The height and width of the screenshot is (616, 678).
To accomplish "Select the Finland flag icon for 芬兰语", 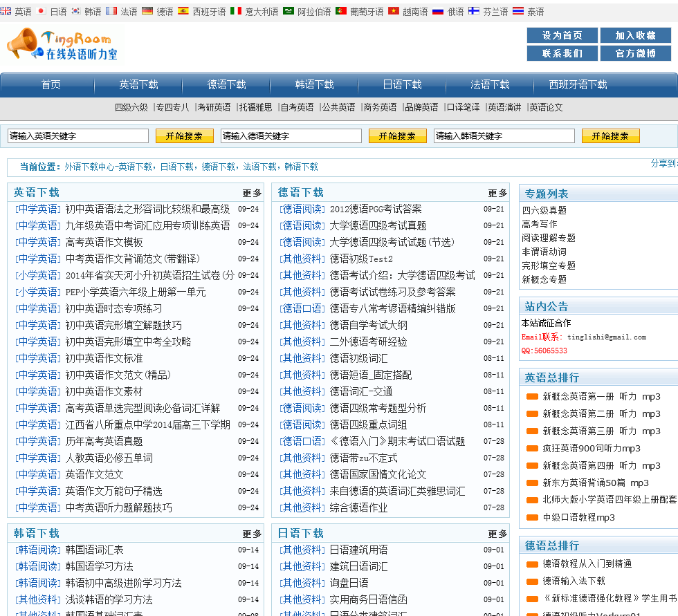I will click(x=474, y=11).
